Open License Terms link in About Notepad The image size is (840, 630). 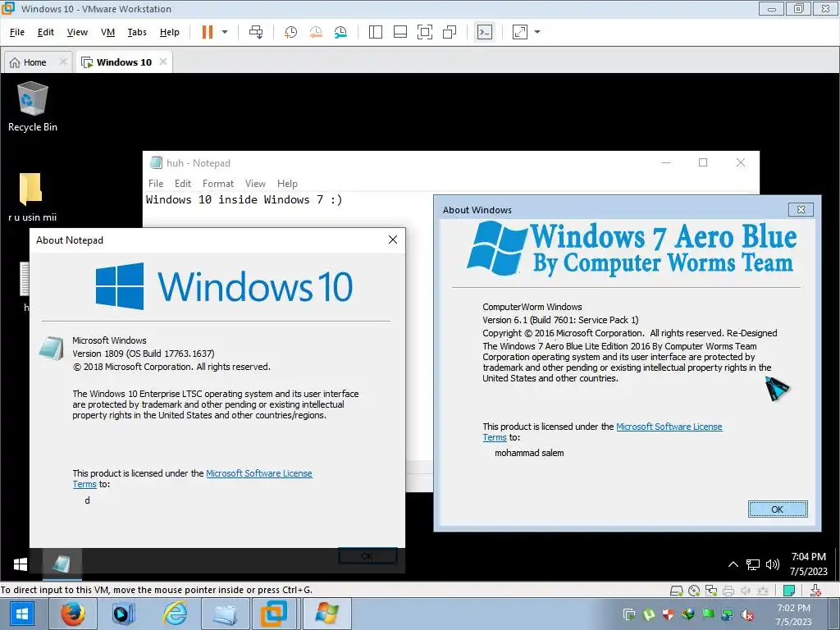click(x=258, y=473)
